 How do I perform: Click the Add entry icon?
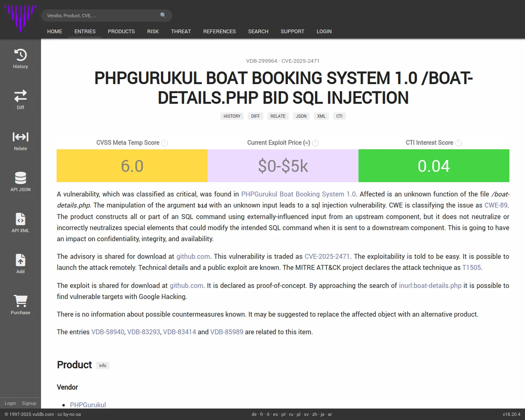(21, 260)
